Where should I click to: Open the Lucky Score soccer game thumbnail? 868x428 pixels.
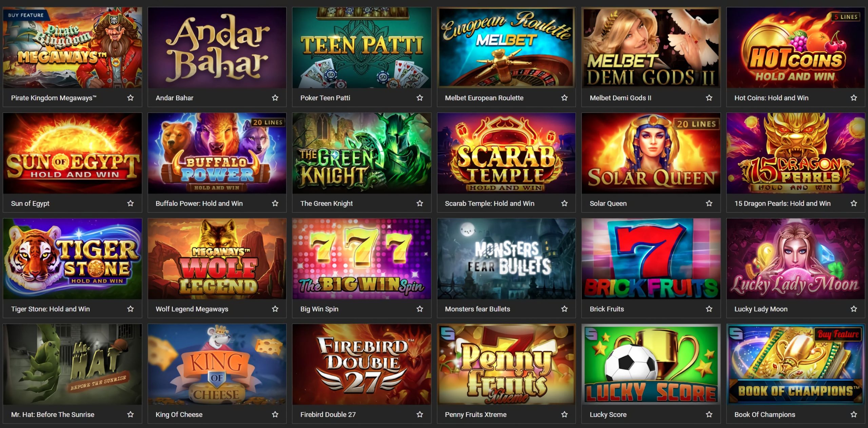coord(651,365)
